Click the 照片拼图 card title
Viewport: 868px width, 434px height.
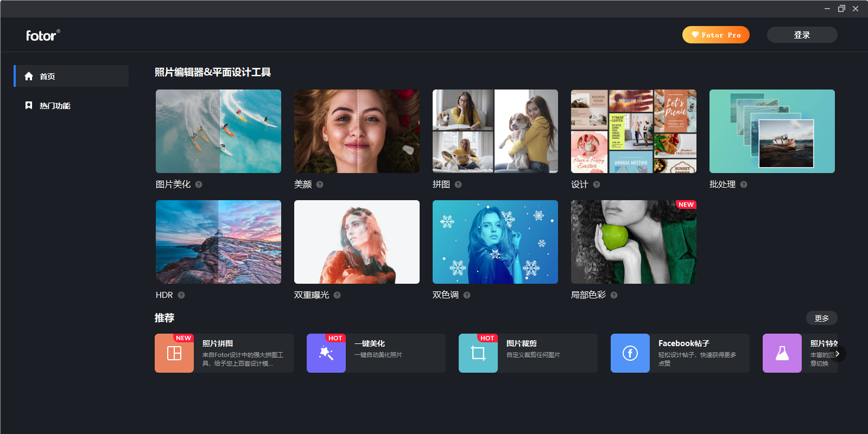[218, 343]
